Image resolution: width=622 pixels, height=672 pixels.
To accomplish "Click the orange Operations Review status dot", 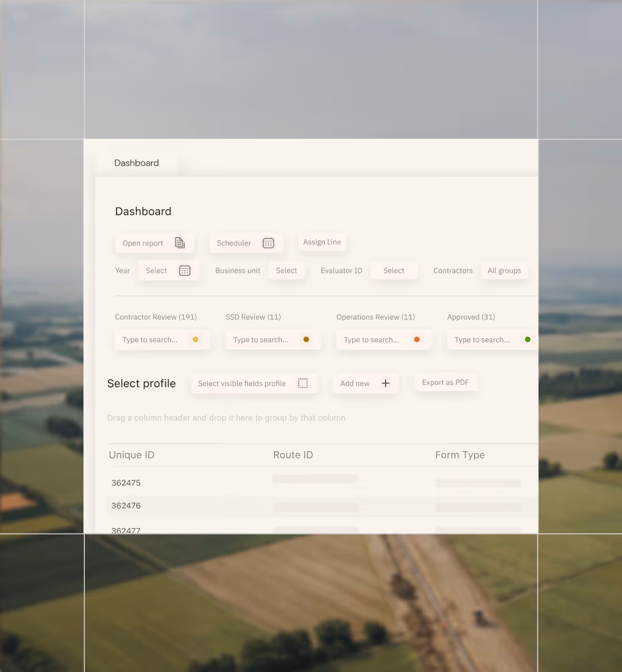I will coord(417,339).
